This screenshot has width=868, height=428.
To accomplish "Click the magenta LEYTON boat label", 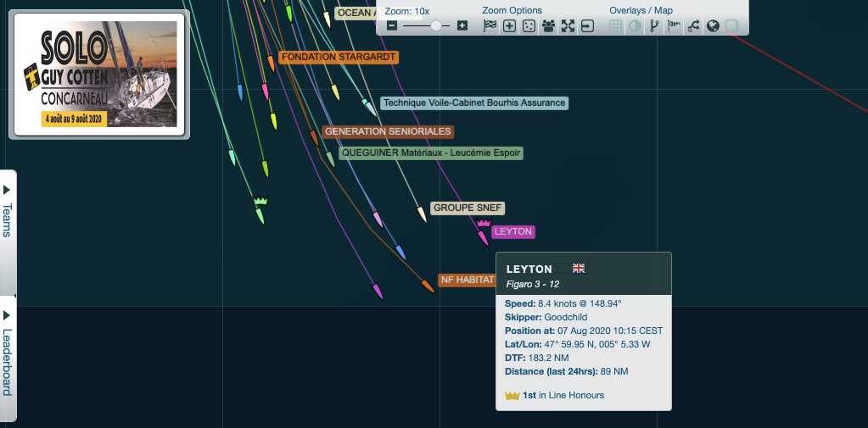I will tap(513, 231).
